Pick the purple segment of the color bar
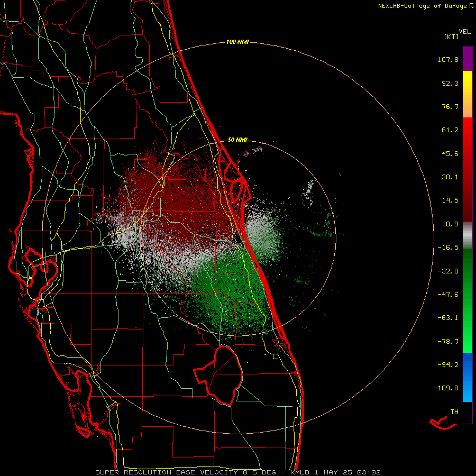476x476 pixels. 467,59
